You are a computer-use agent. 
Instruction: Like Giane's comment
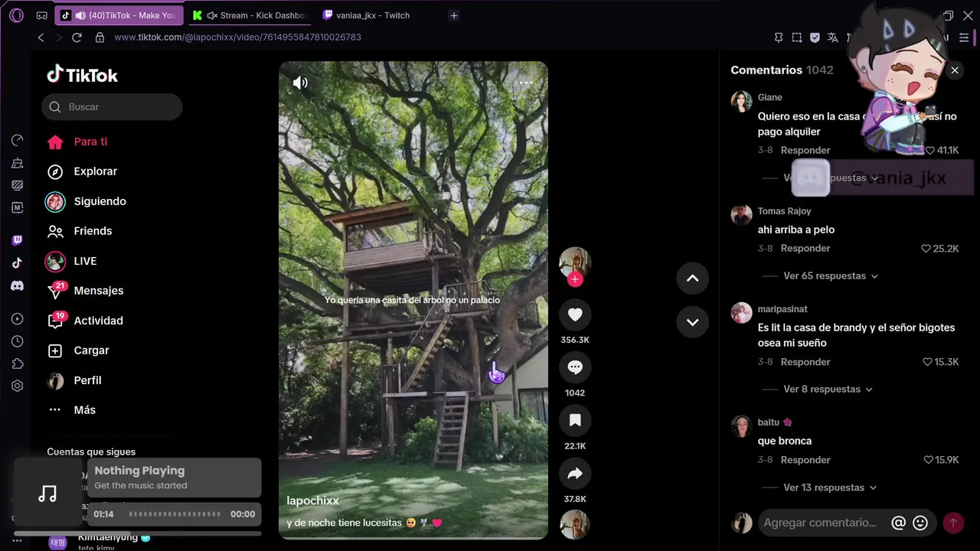(x=930, y=151)
